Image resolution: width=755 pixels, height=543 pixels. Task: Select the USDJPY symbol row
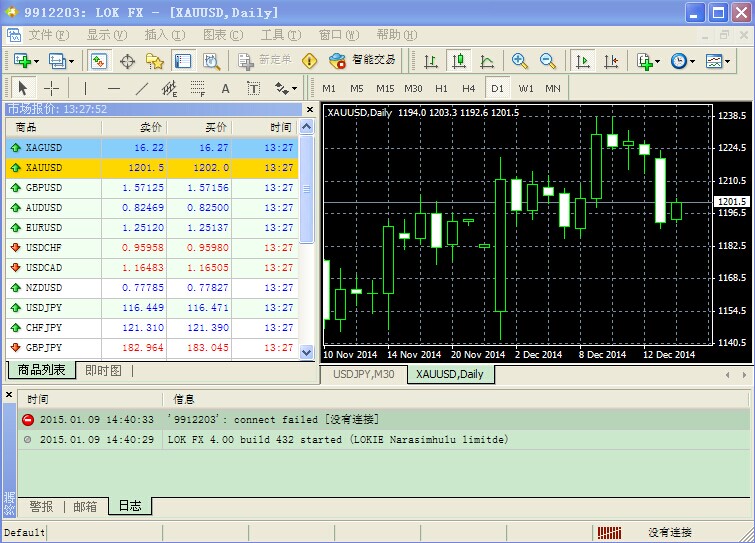[x=152, y=308]
